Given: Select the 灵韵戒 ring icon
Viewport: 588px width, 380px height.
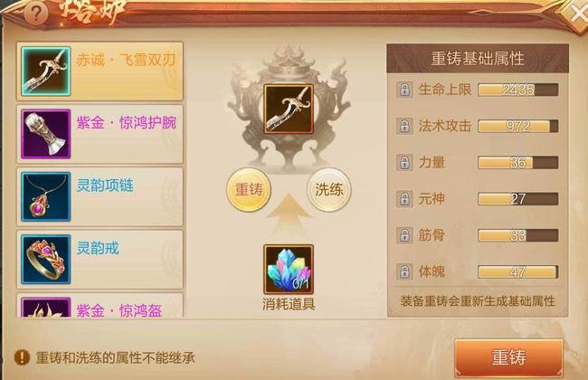Looking at the screenshot, I should coord(46,259).
